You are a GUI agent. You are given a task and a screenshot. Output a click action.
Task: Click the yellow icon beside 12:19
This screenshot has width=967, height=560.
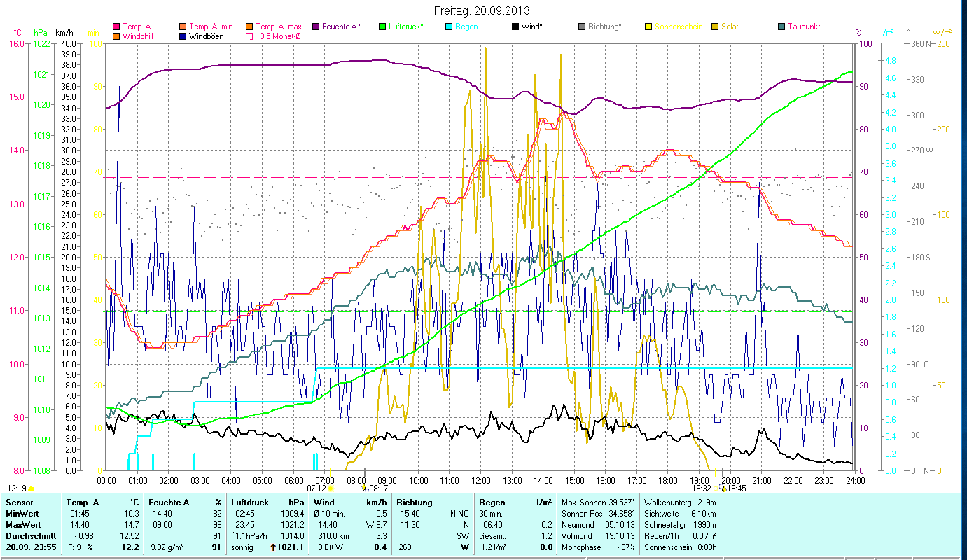(31, 489)
